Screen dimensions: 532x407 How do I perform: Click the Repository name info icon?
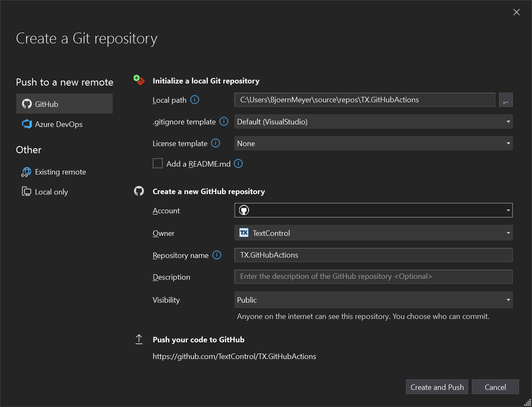[x=217, y=255]
